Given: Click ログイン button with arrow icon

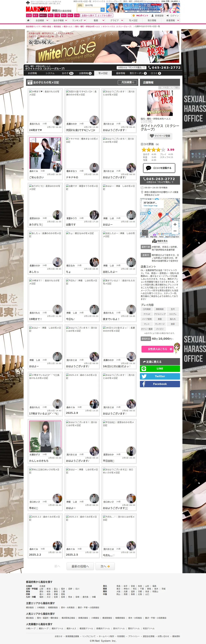Looking at the screenshot, I should [172, 16].
